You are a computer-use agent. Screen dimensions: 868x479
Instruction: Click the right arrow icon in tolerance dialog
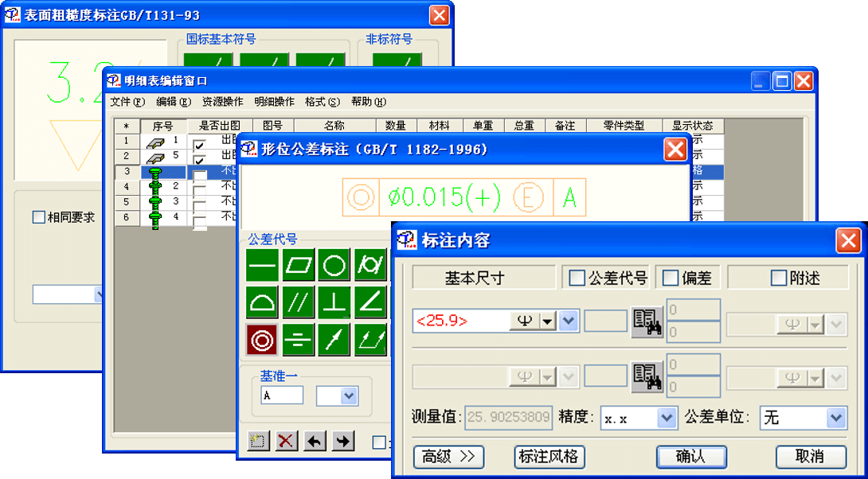(x=343, y=441)
